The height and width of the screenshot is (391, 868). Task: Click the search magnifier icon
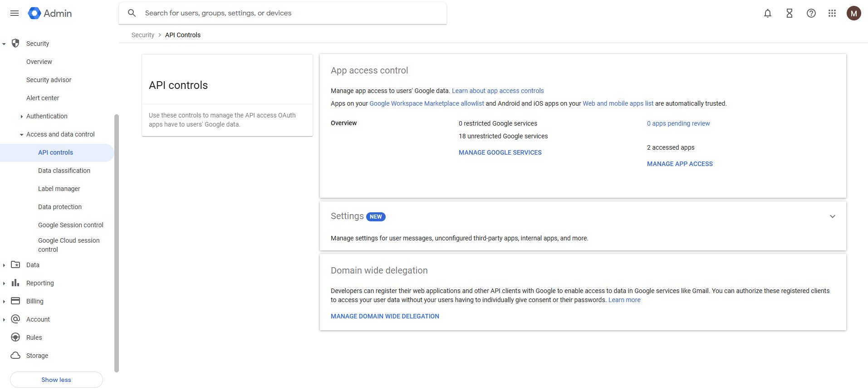(x=132, y=13)
